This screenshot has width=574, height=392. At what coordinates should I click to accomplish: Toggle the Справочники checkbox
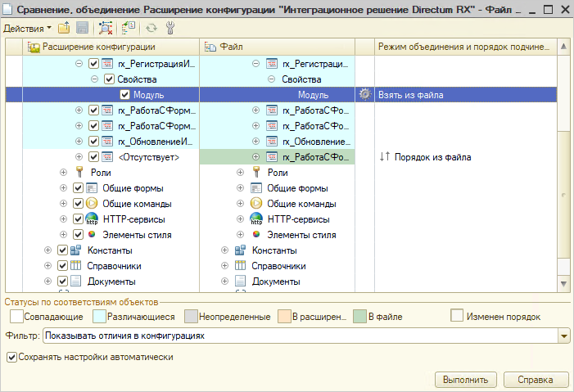[62, 266]
